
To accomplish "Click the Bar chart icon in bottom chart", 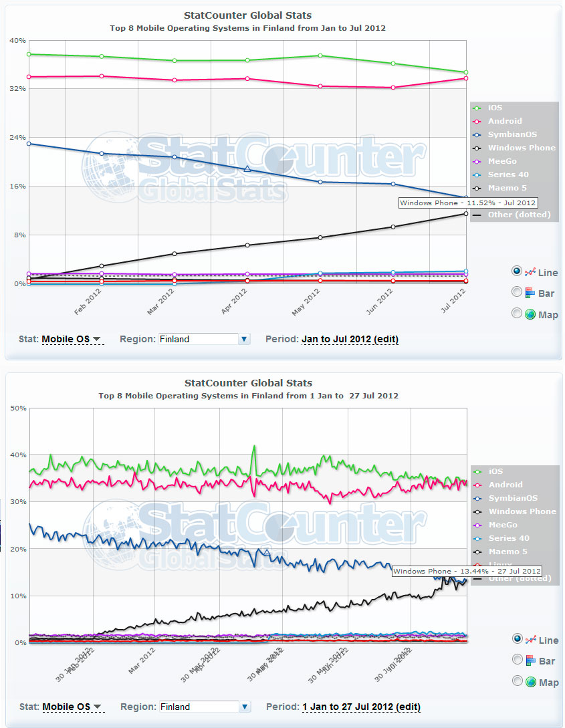I will point(531,660).
